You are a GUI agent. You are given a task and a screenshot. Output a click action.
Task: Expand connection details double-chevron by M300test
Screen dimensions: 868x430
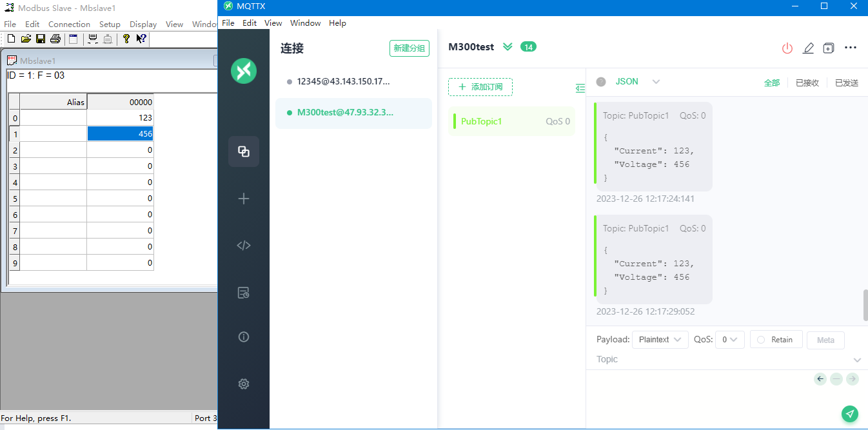click(x=508, y=46)
